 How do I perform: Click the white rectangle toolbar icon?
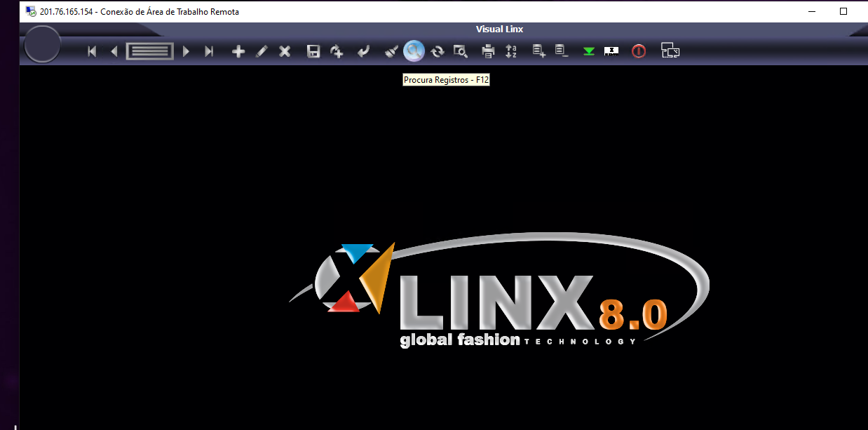click(x=611, y=51)
